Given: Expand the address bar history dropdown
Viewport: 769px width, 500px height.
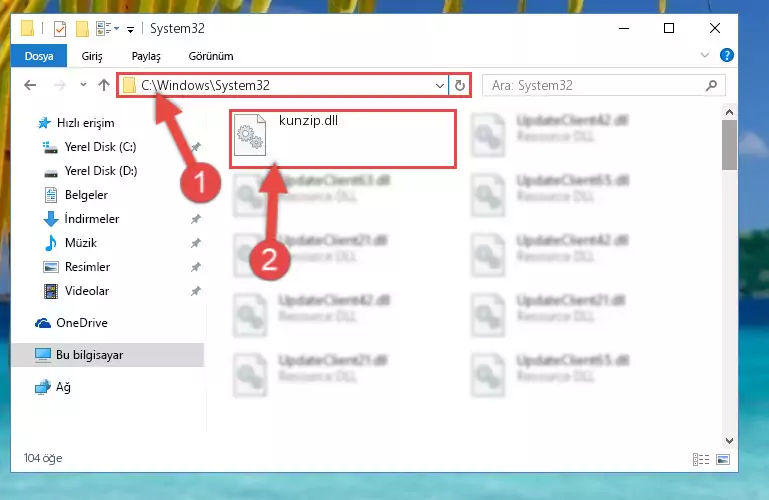Looking at the screenshot, I should tap(439, 86).
